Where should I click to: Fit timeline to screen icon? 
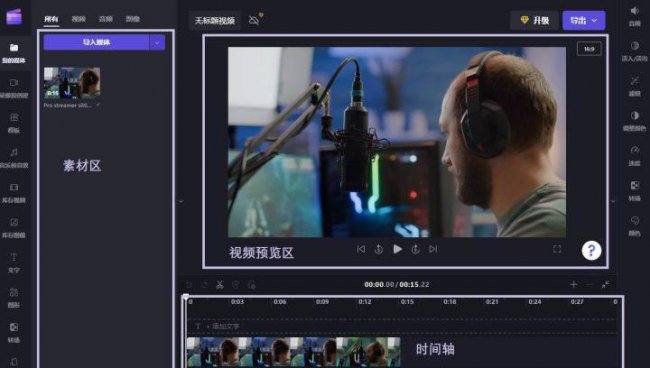[605, 284]
